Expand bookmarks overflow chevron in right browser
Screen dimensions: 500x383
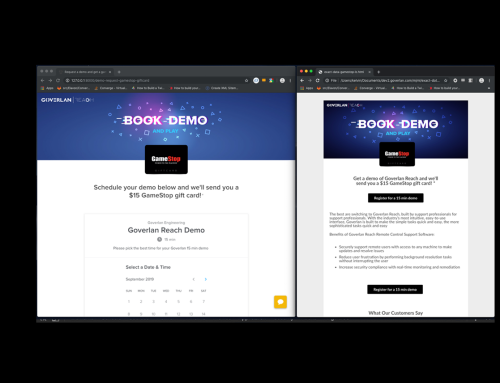click(489, 88)
